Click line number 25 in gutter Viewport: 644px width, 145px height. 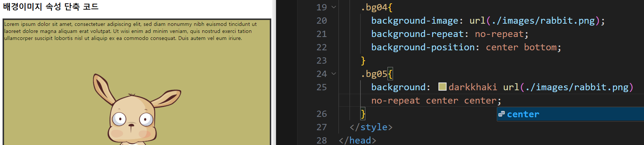[x=321, y=87]
